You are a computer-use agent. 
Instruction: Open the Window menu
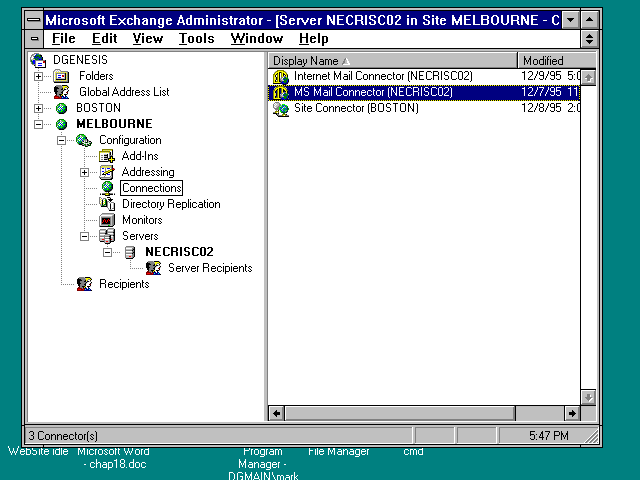click(x=257, y=38)
